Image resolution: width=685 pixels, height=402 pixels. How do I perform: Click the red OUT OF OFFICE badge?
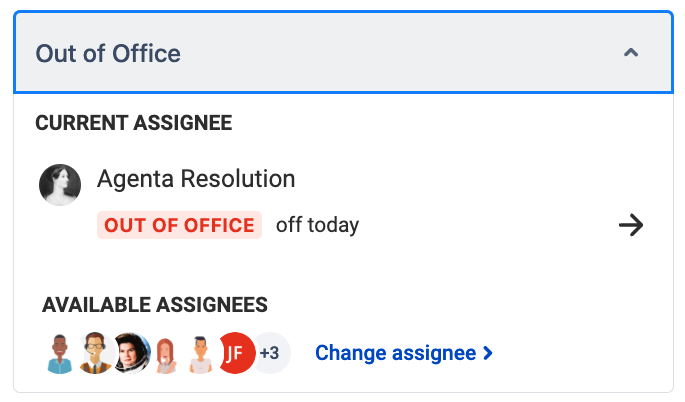pyautogui.click(x=180, y=225)
